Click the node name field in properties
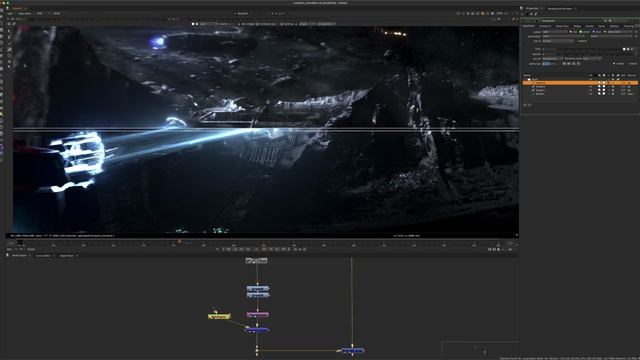Viewport: 640px width, 360px height. [x=571, y=20]
